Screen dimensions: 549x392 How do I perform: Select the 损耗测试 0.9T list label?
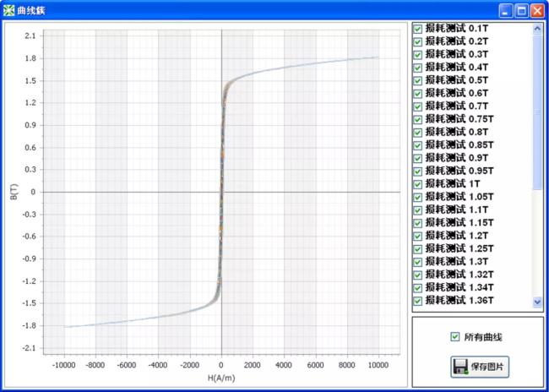pyautogui.click(x=456, y=158)
